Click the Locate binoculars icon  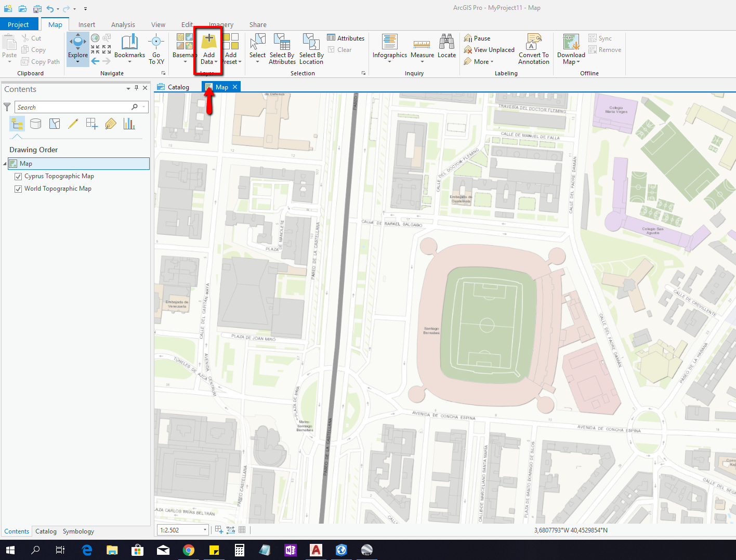pyautogui.click(x=446, y=46)
